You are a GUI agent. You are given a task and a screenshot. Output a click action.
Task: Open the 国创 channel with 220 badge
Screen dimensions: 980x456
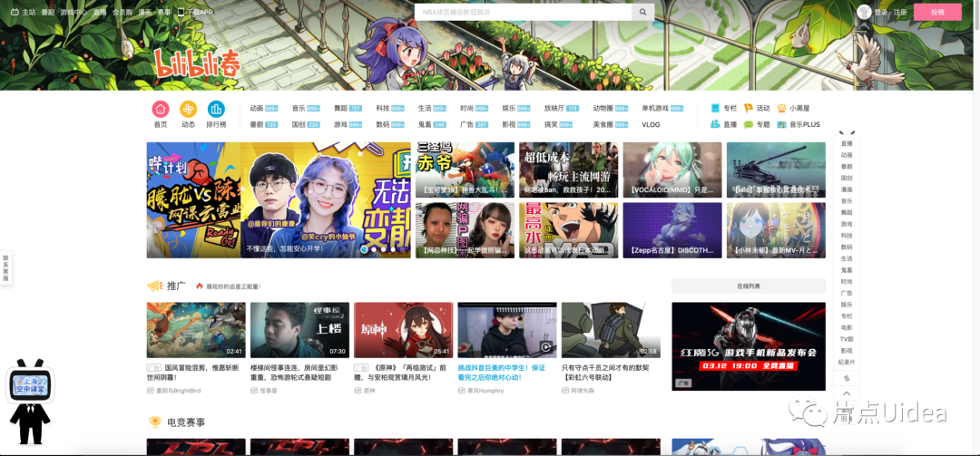click(306, 124)
